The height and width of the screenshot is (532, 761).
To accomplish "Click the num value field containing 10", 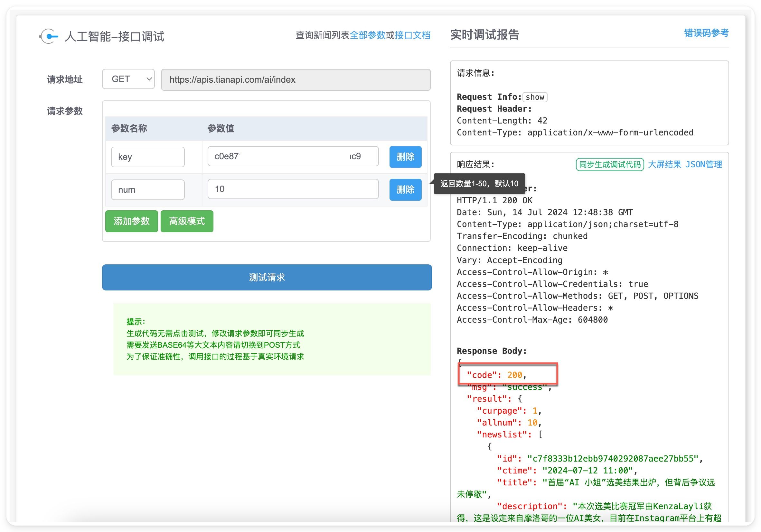I will pyautogui.click(x=293, y=189).
